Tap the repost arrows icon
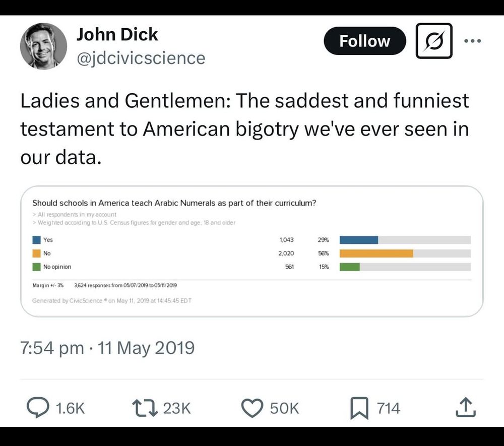The height and width of the screenshot is (446, 504). click(145, 408)
